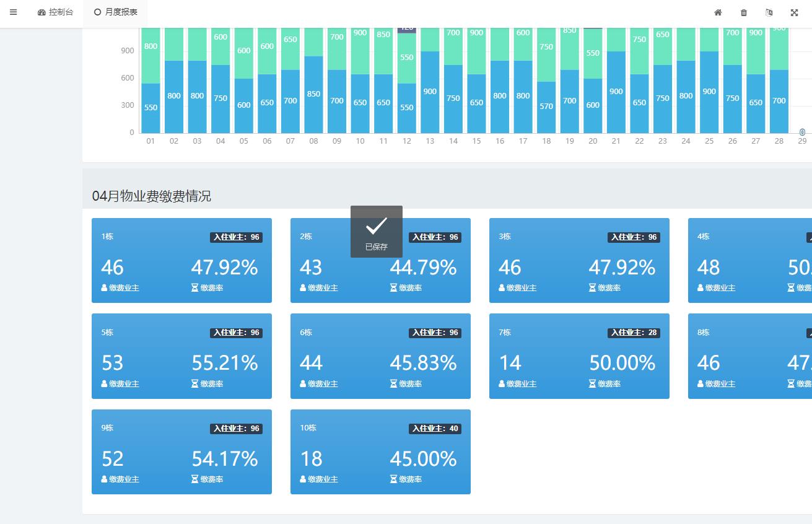Click the 45.83% payment rate in 6栋 card
The image size is (812, 524).
[x=423, y=363]
